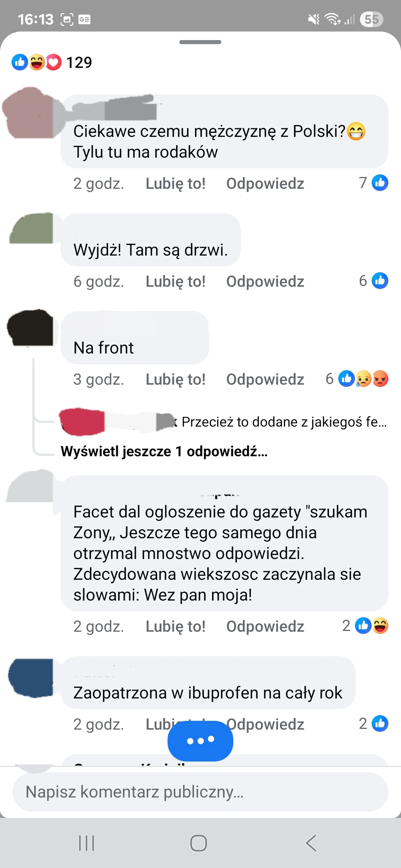Image resolution: width=401 pixels, height=868 pixels.
Task: Focus the 'Napisz komentarz publiczny...' field
Action: (200, 792)
